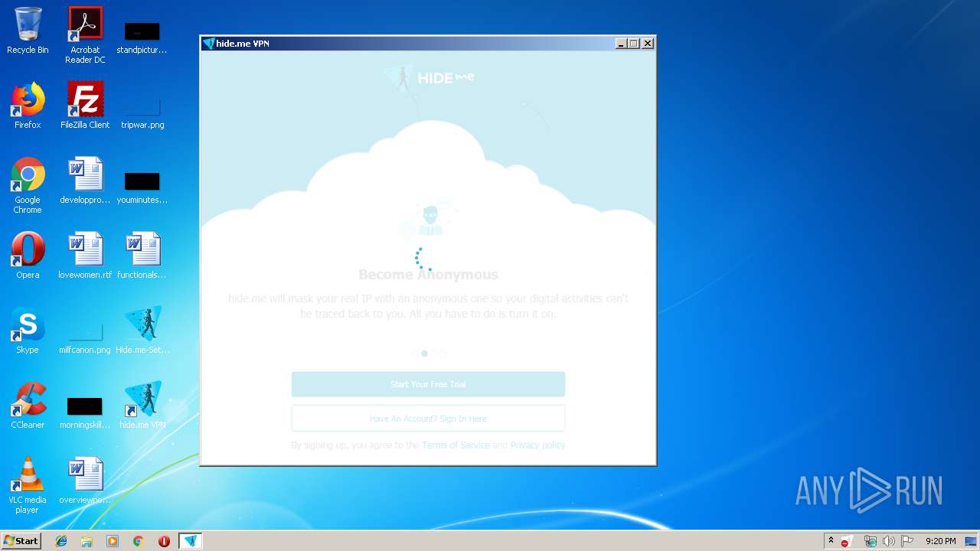Select the standpictur… desktop file
This screenshot has height=551, width=980.
coord(142,37)
